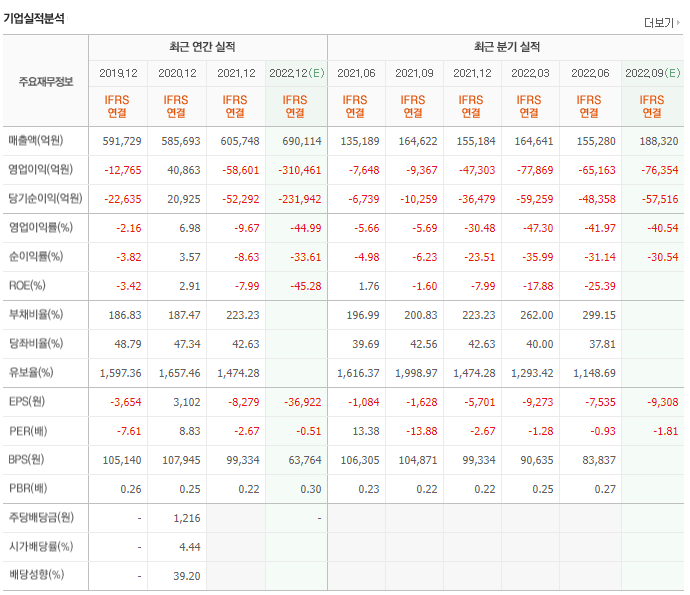Click the ROE(%) row label
Screen dimensions: 690x595
click(27, 286)
